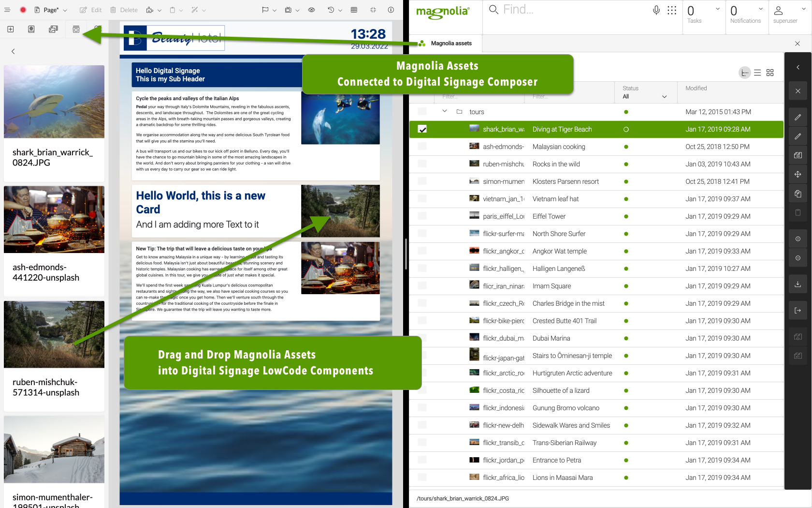Image resolution: width=812 pixels, height=508 pixels.
Task: Click the info icon in composer toolbar
Action: (391, 10)
